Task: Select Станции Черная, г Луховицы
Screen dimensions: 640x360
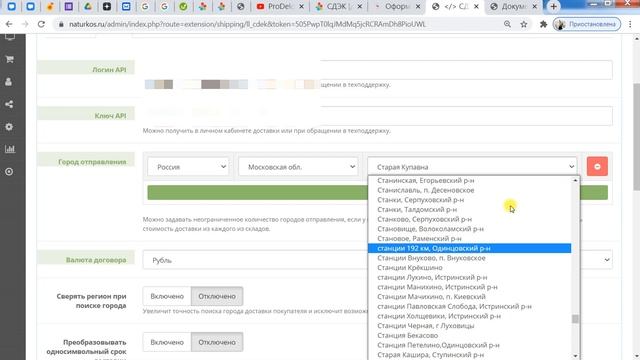Action: (469, 326)
